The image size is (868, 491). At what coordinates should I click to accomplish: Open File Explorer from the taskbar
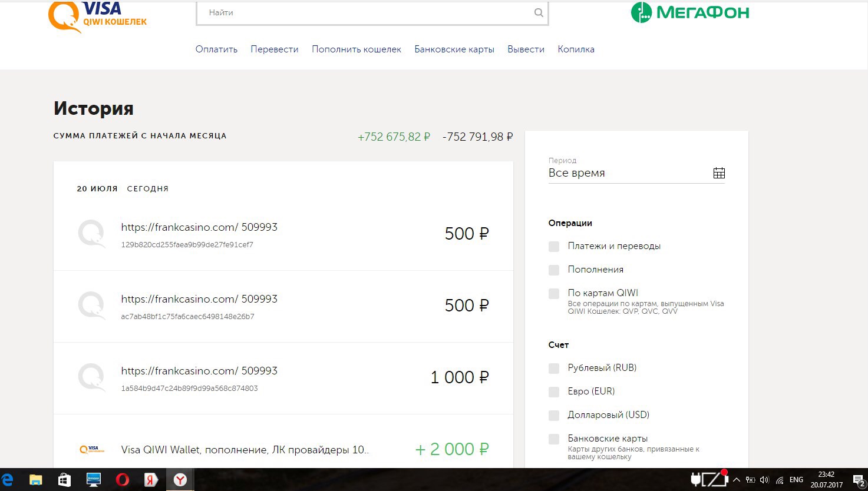36,480
